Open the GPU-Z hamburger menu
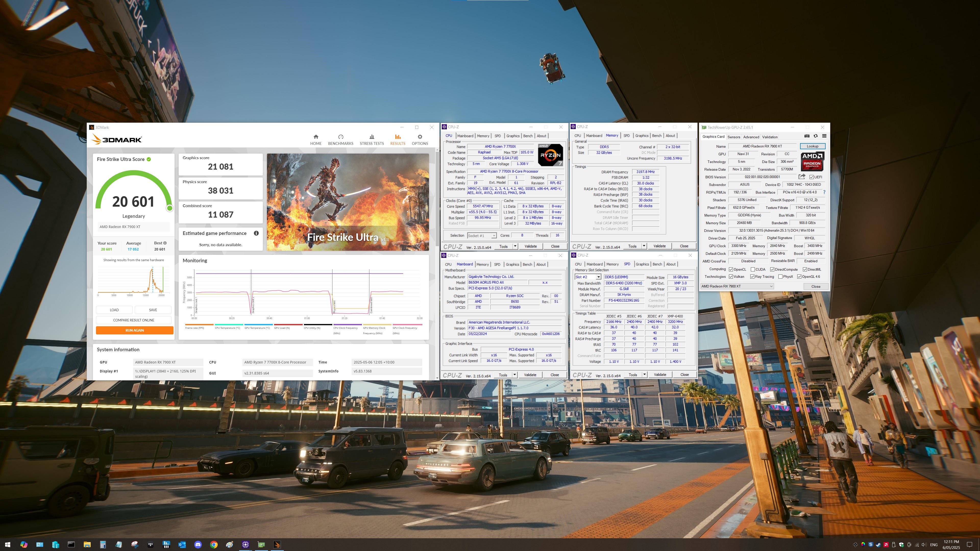Viewport: 980px width, 551px height. tap(824, 136)
